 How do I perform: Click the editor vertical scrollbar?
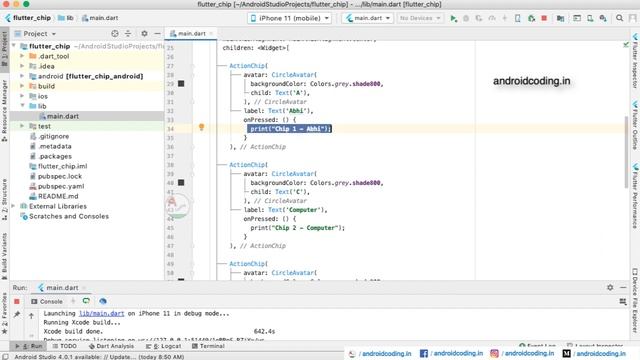[x=627, y=152]
